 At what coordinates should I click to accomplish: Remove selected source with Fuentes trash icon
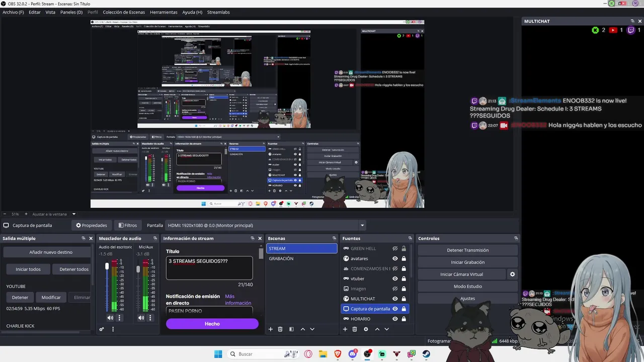click(355, 329)
